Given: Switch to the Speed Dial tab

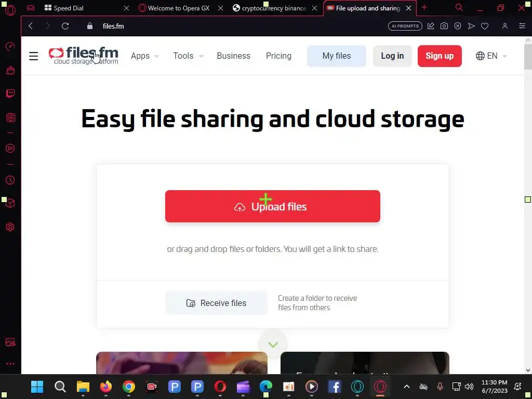Looking at the screenshot, I should pyautogui.click(x=69, y=8).
